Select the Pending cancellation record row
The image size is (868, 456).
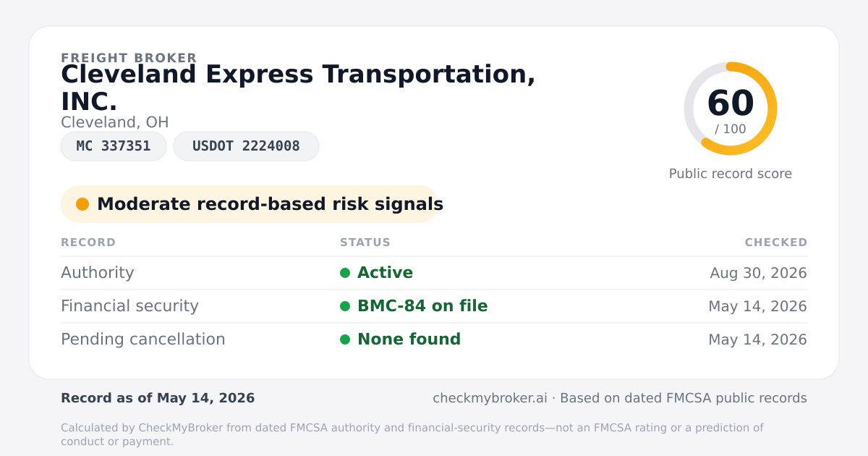[x=434, y=339]
